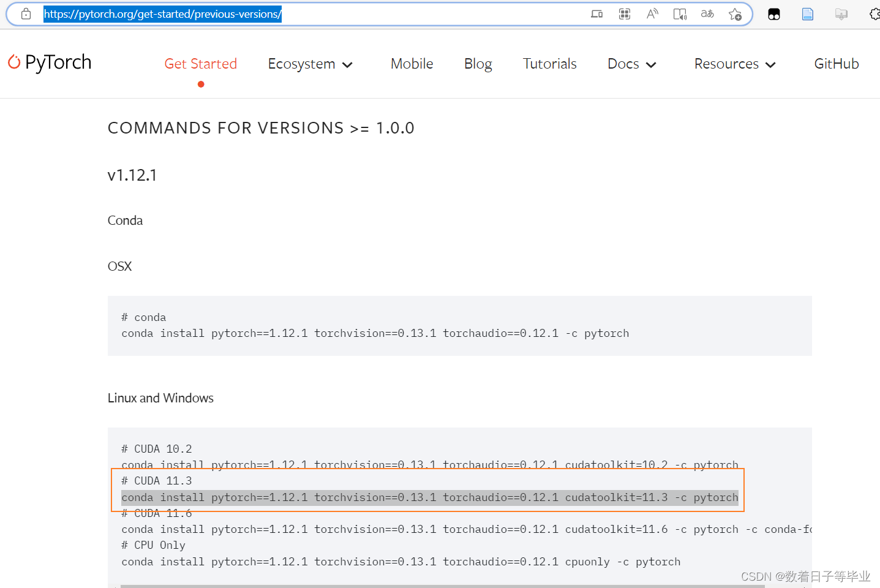Viewport: 880px width, 588px height.
Task: Click the 'COMMANDS FOR VERSIONS >= 1.0.0' heading
Action: pos(261,128)
